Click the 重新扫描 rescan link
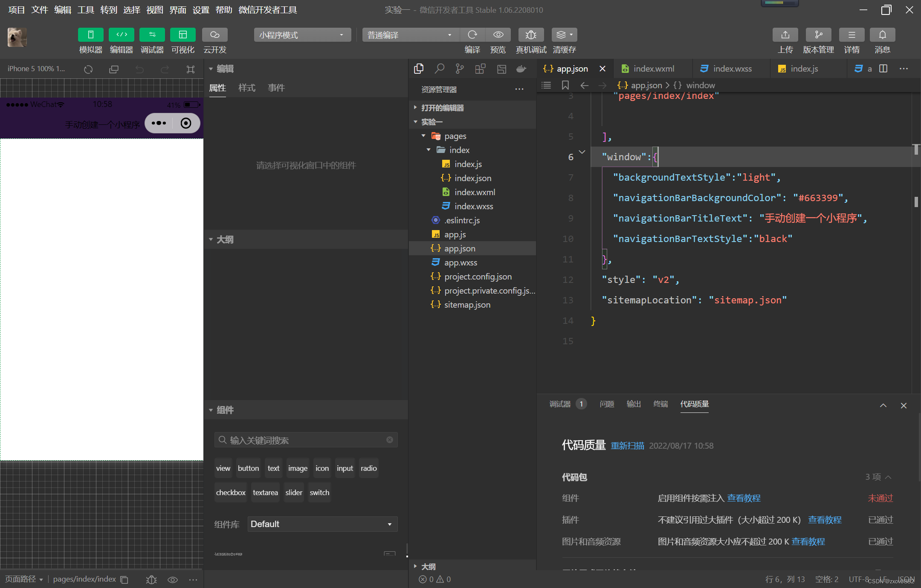 coord(627,446)
